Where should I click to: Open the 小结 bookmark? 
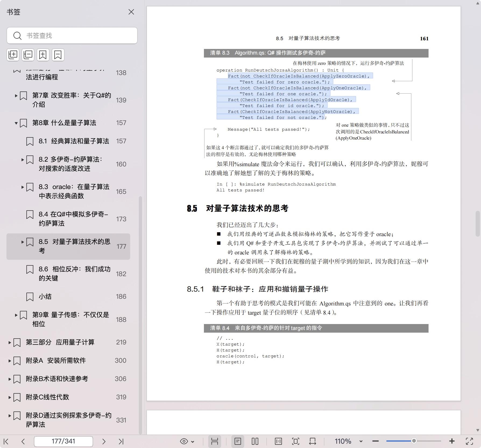point(45,297)
